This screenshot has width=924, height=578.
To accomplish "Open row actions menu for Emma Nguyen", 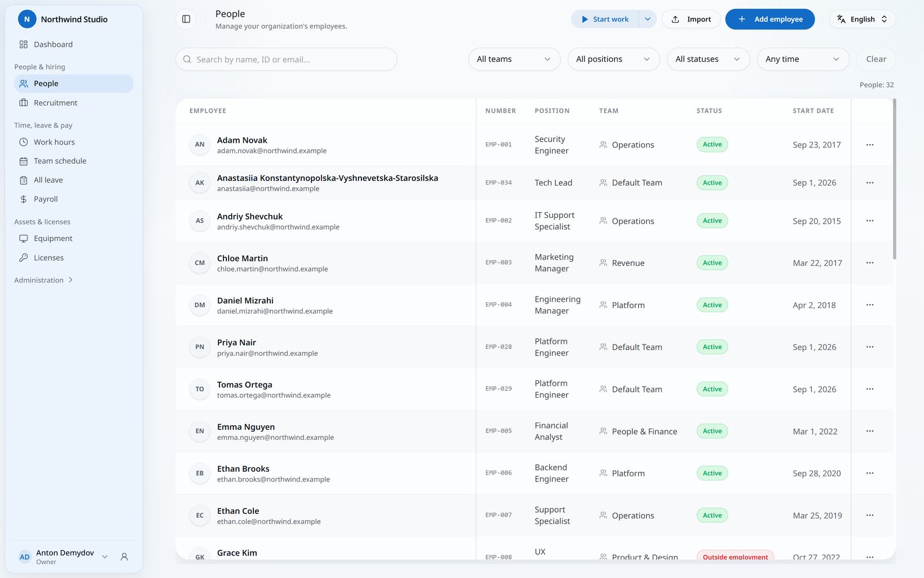I will 870,431.
